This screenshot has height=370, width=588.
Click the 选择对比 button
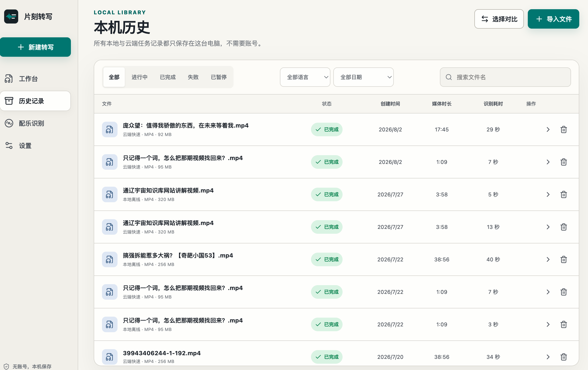pyautogui.click(x=499, y=19)
